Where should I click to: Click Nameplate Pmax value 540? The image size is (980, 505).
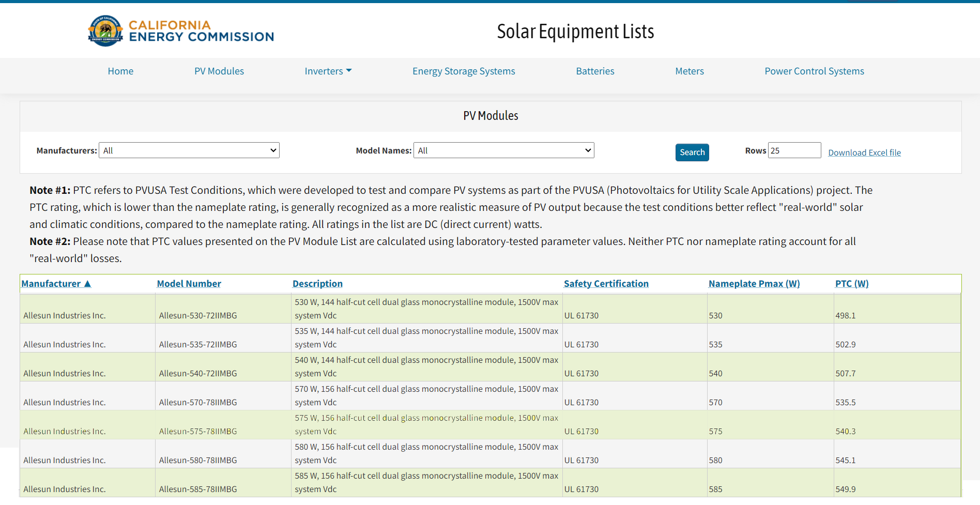tap(716, 373)
